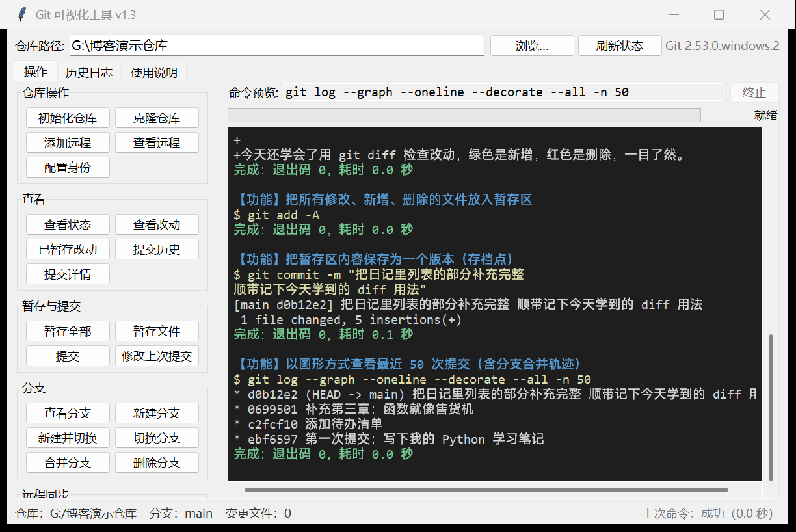Screen dimensions: 796x532
Task: Switch to the 历史日志 tab
Action: point(89,72)
